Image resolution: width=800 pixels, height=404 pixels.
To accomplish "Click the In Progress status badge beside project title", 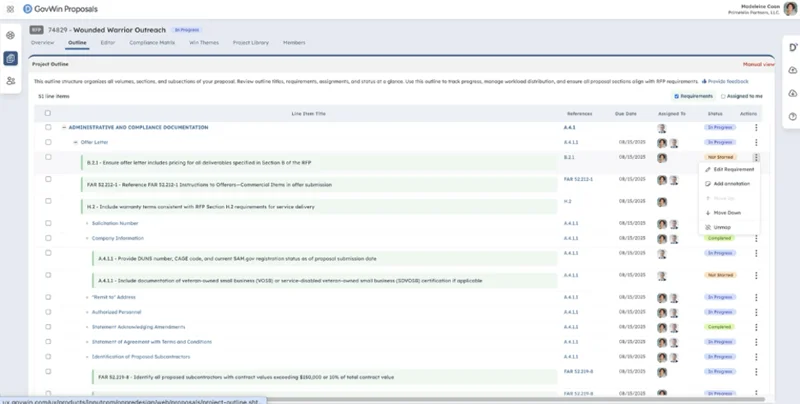I will tap(187, 30).
